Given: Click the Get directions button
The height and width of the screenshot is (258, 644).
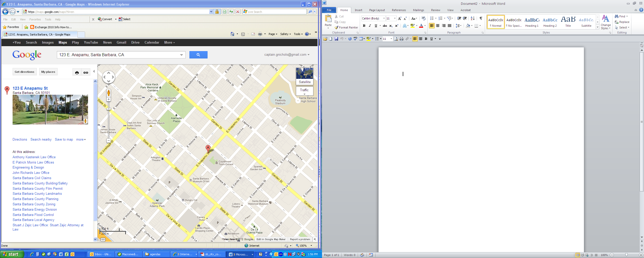Looking at the screenshot, I should [24, 72].
